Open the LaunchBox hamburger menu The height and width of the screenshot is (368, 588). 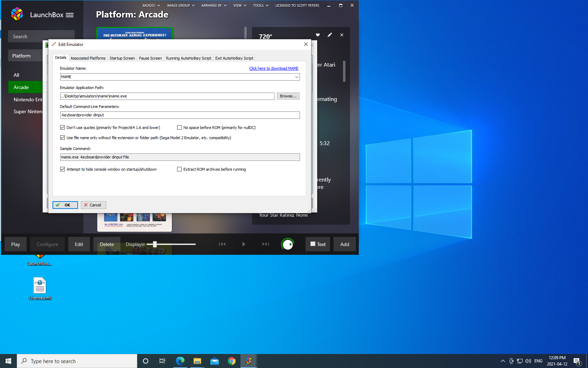coord(70,15)
